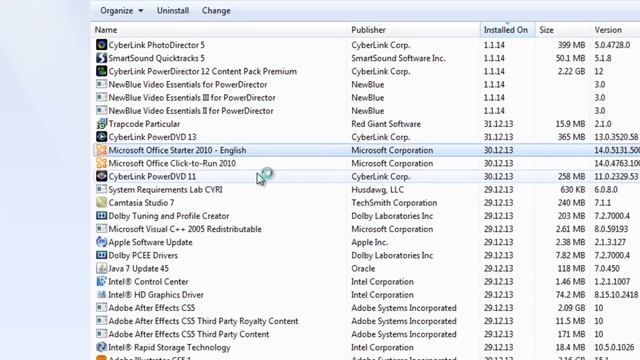Viewport: 640px width, 360px height.
Task: Click the NewBlue Video Essentials II icon
Action: [x=101, y=111]
